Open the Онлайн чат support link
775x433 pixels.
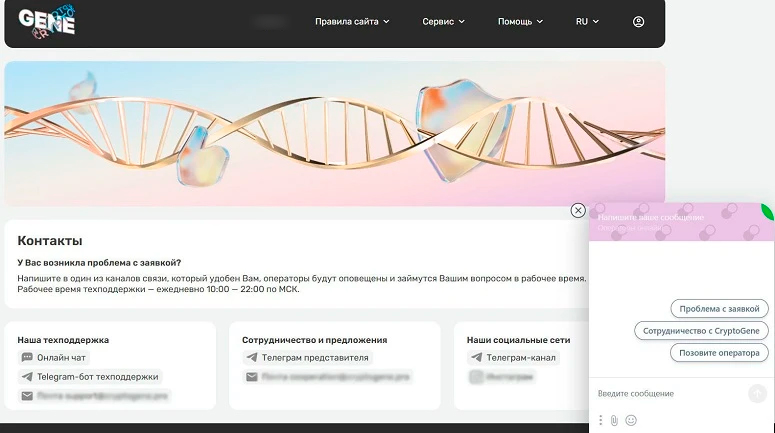(x=62, y=357)
